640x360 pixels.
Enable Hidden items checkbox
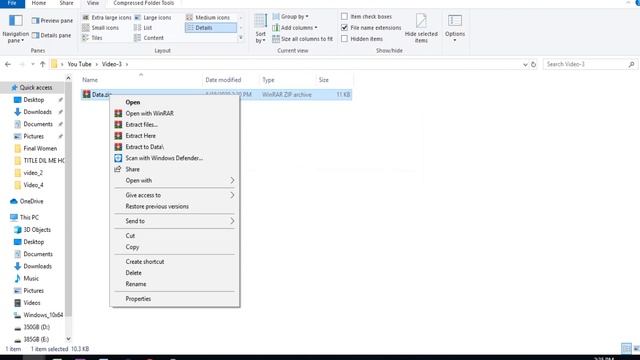tap(344, 39)
